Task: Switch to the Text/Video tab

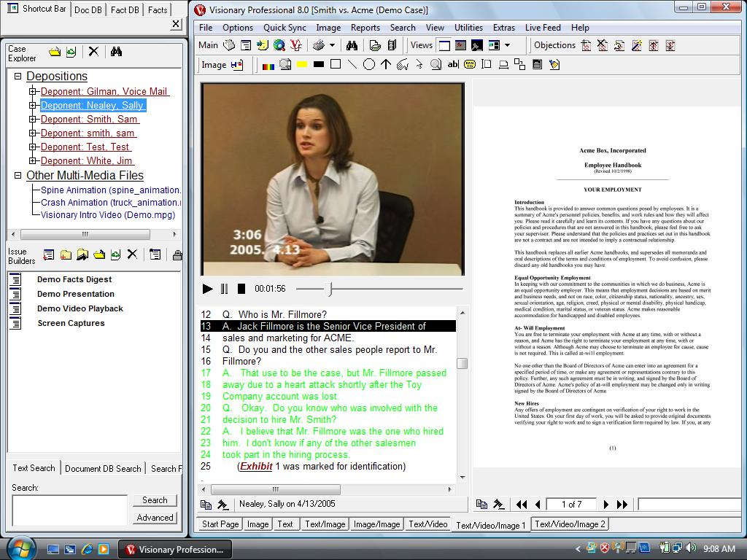Action: click(x=427, y=524)
